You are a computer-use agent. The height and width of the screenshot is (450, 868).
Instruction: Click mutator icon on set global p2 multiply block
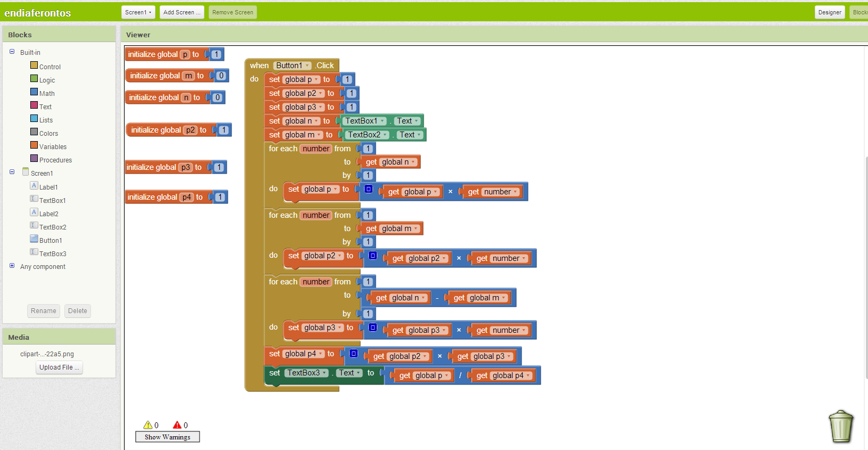[x=373, y=255]
